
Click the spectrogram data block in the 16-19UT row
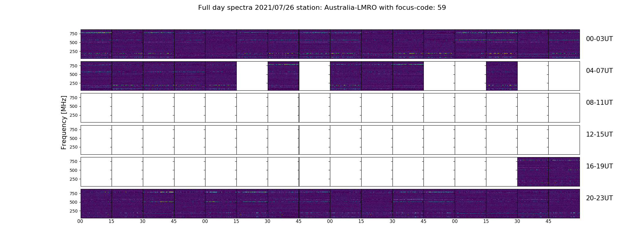(x=548, y=172)
